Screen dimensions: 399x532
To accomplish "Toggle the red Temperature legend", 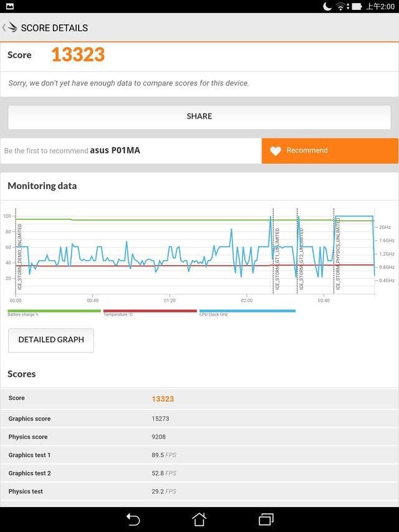I will coord(150,312).
